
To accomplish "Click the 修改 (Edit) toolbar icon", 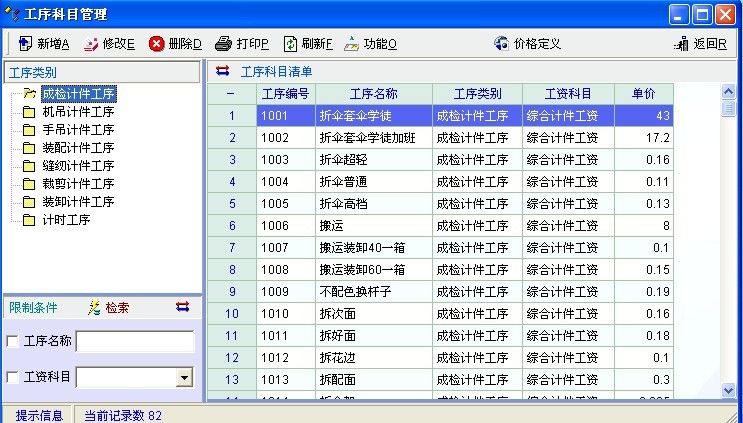I will pyautogui.click(x=91, y=44).
